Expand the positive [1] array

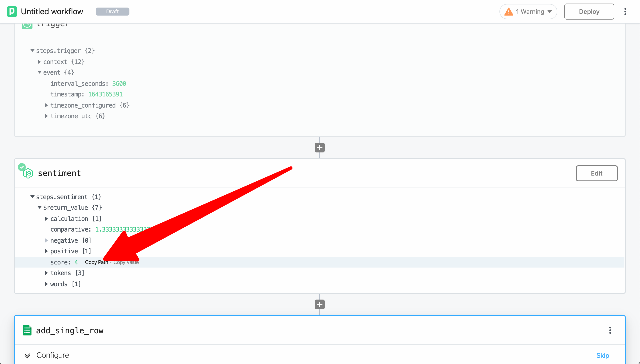(x=46, y=251)
